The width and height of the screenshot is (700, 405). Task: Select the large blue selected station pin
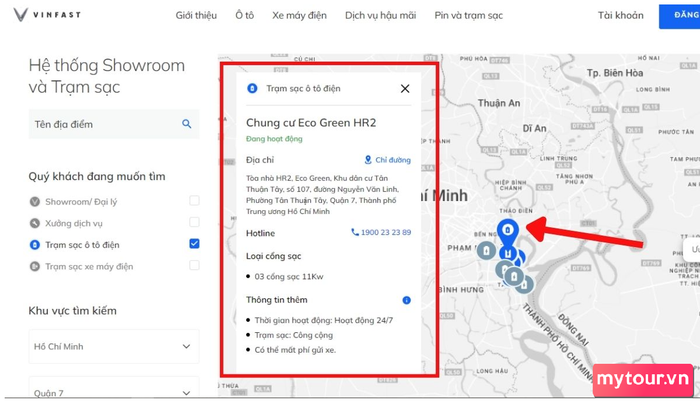508,232
